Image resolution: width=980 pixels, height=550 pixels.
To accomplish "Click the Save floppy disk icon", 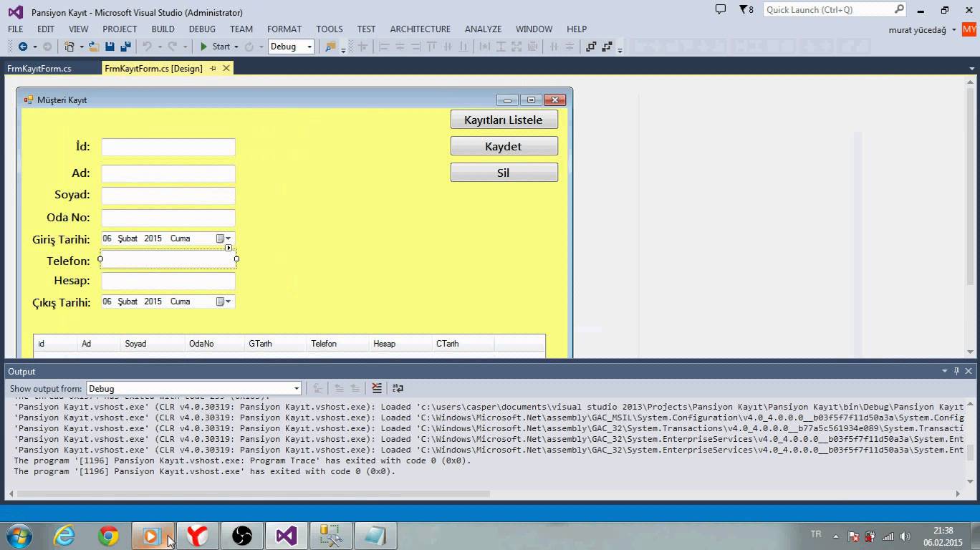I will (x=110, y=47).
